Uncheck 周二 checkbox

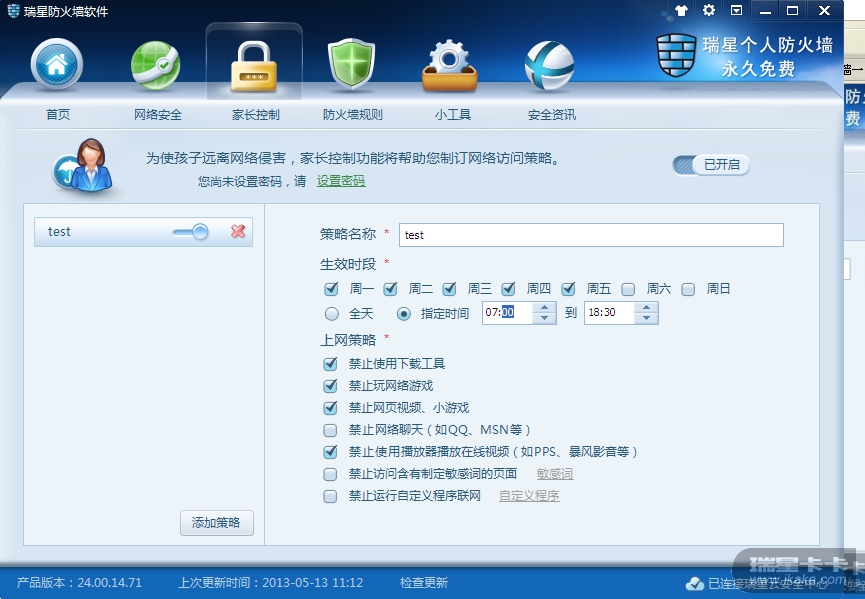[391, 288]
